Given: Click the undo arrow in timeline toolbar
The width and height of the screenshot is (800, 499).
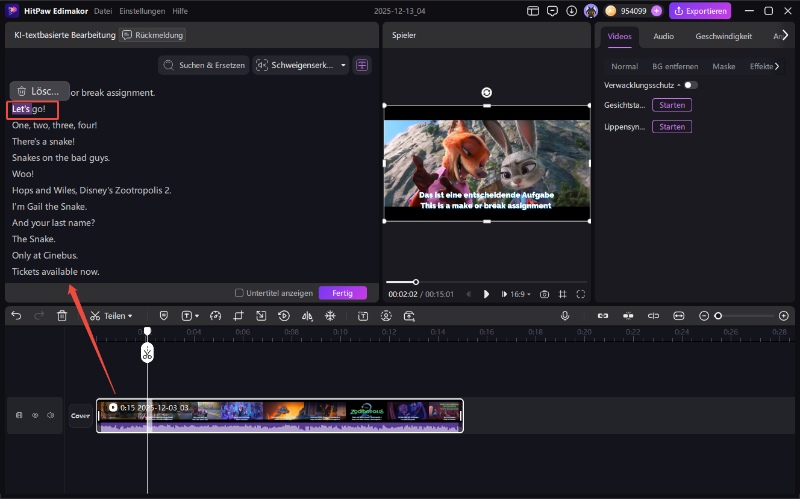Looking at the screenshot, I should pyautogui.click(x=16, y=316).
